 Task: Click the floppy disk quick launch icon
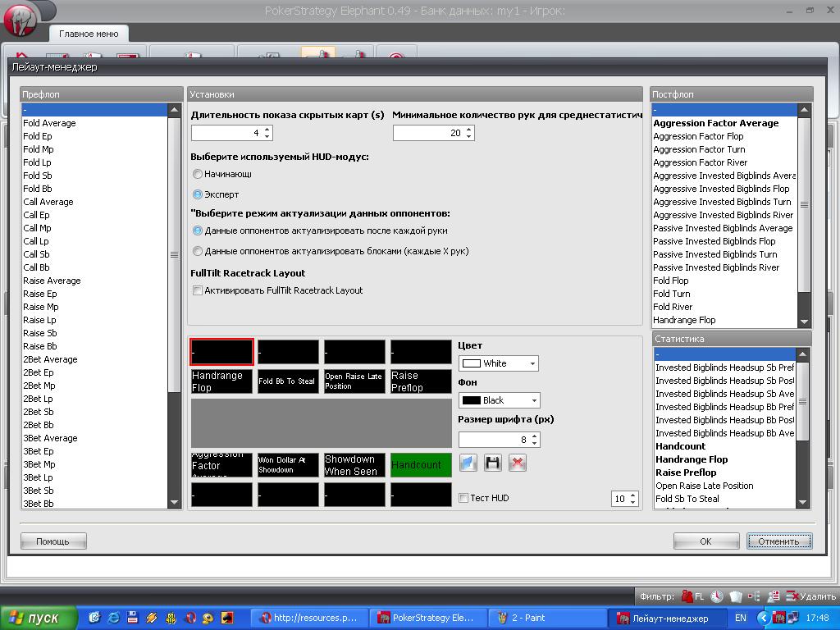[x=132, y=618]
